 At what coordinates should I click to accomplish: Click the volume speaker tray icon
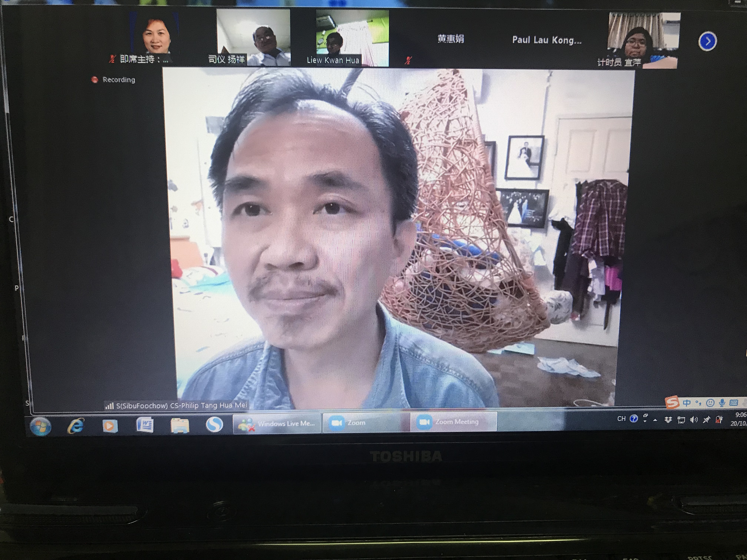694,420
